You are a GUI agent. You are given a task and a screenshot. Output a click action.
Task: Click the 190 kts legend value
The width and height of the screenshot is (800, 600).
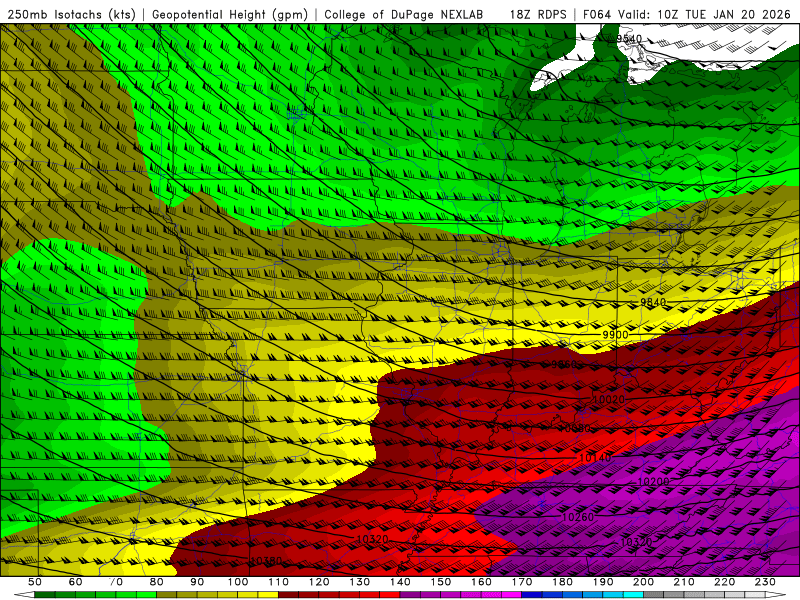(x=603, y=582)
